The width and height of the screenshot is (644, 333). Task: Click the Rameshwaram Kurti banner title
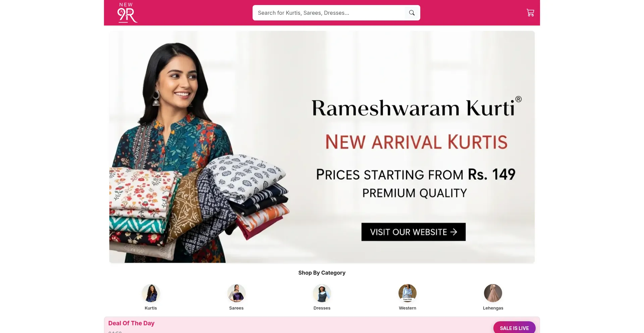[417, 107]
